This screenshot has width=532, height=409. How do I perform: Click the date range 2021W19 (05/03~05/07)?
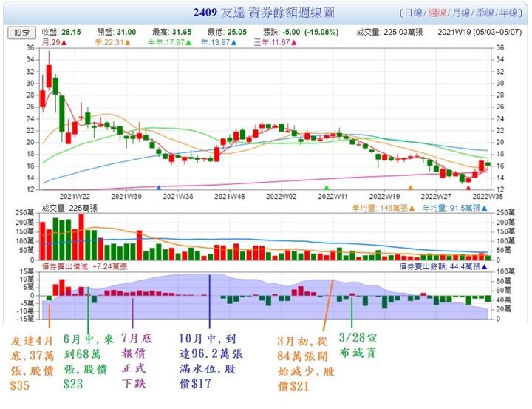coord(480,33)
